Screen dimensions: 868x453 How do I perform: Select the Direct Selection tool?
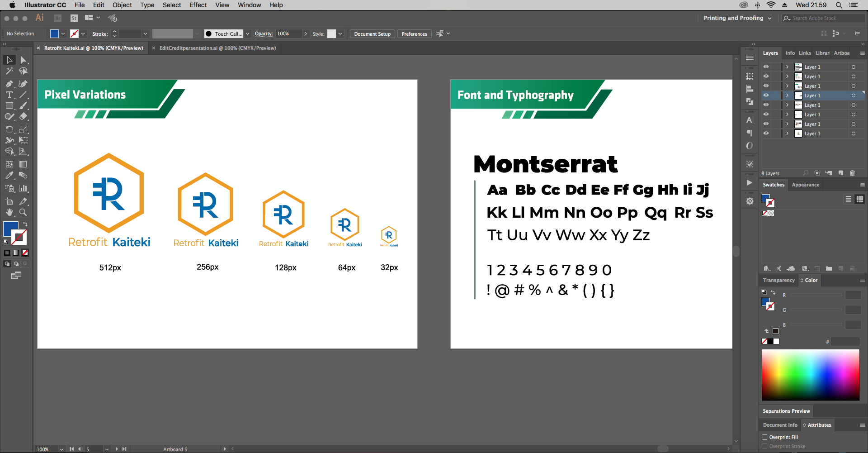click(24, 60)
